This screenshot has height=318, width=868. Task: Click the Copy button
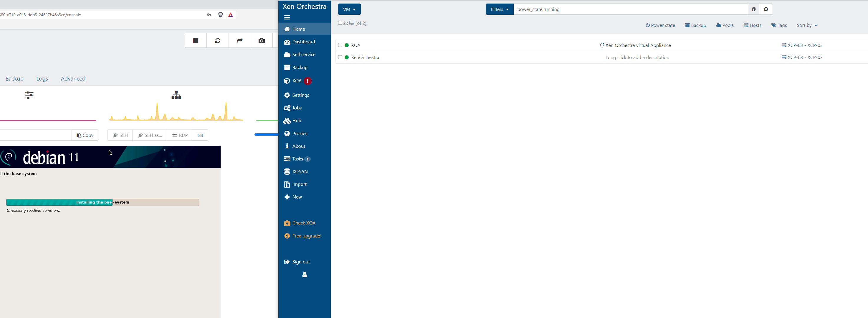coord(85,135)
